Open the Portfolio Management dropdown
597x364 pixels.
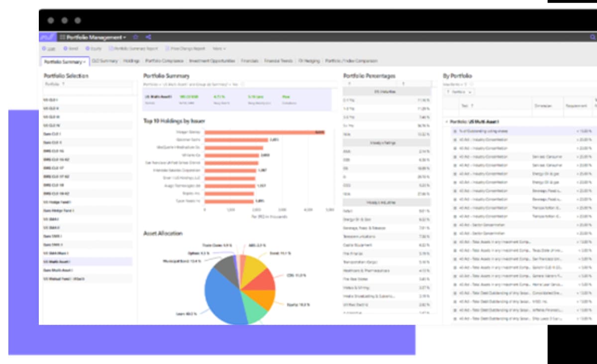click(x=93, y=37)
